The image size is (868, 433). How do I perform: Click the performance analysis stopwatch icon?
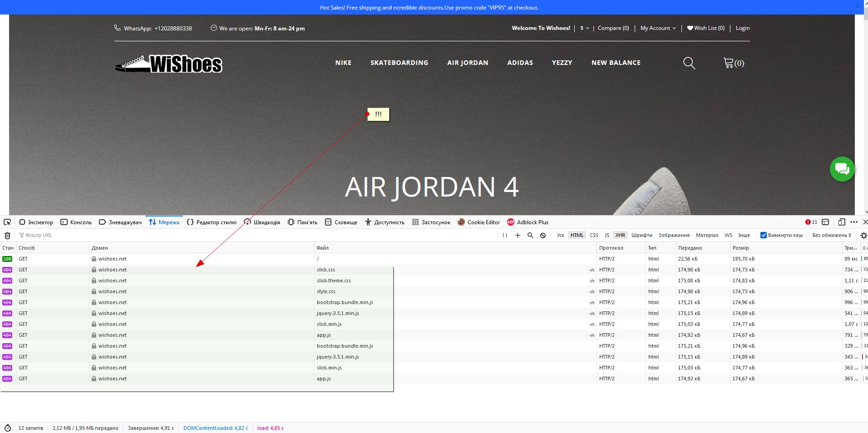(8, 428)
